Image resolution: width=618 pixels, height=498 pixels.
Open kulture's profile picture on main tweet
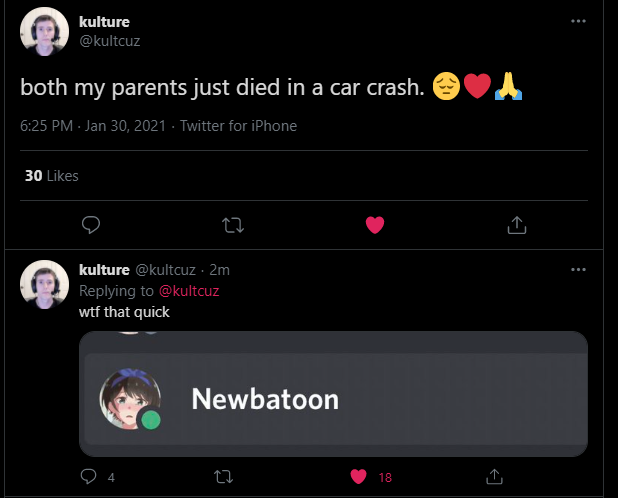point(44,35)
